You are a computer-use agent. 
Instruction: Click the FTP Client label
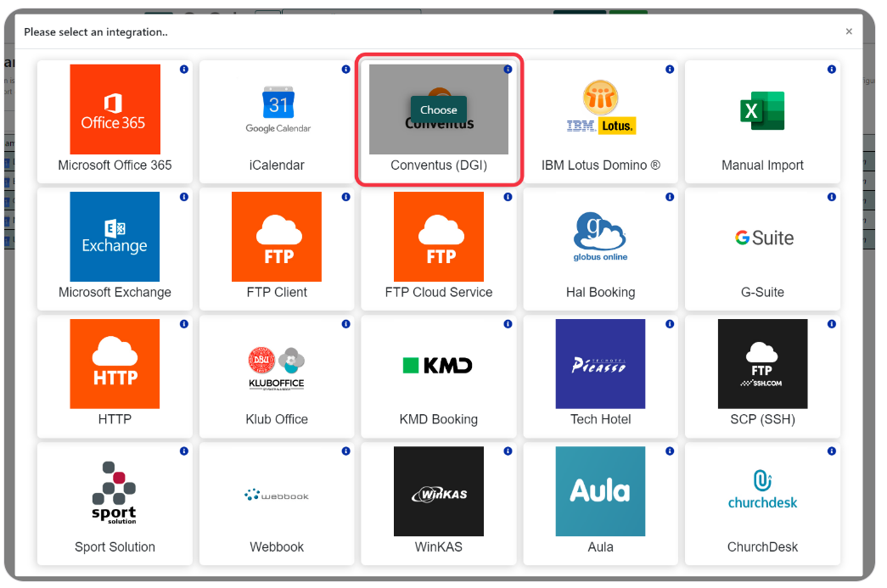pyautogui.click(x=277, y=293)
